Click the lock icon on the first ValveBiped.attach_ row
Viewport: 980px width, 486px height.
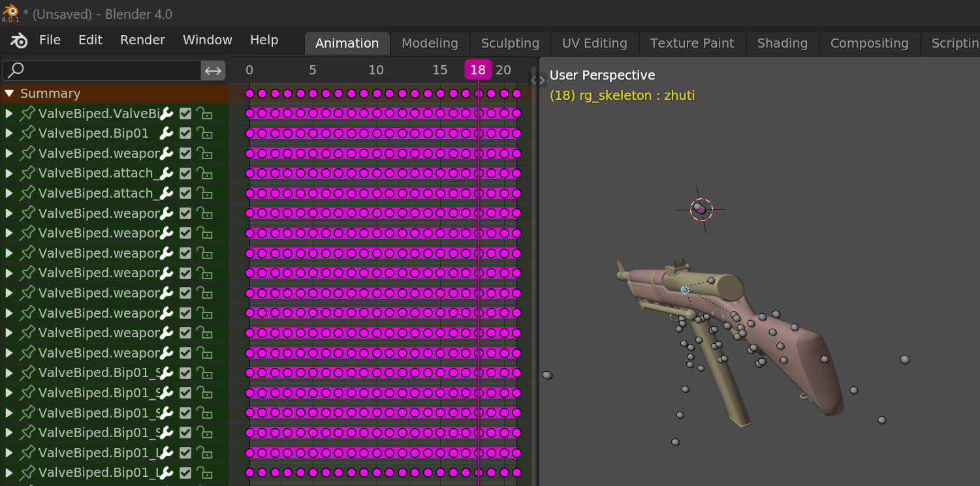pos(205,174)
